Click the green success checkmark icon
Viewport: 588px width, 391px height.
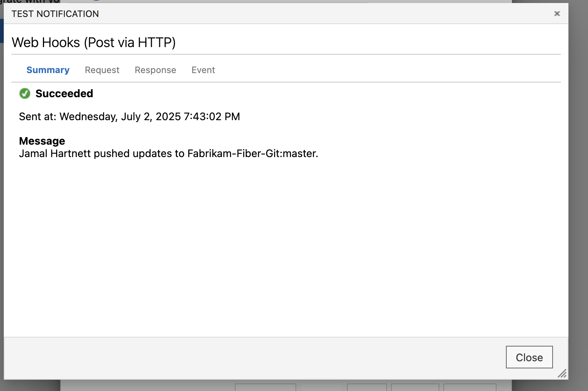25,93
